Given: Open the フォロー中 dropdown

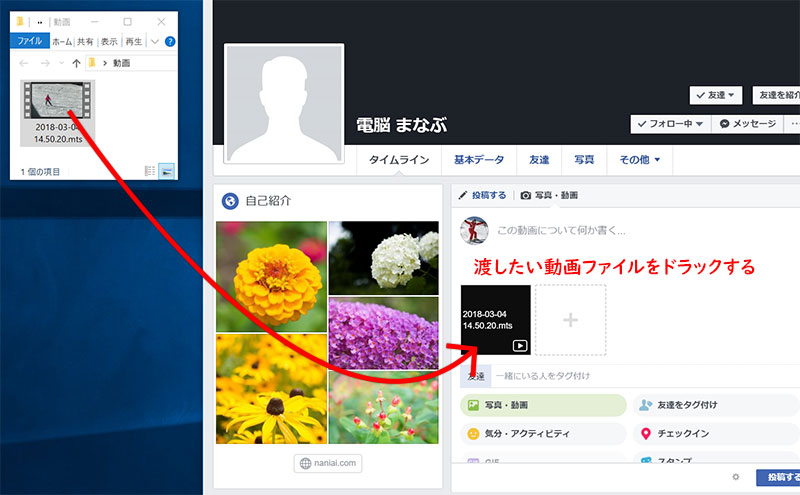Looking at the screenshot, I should coord(670,124).
